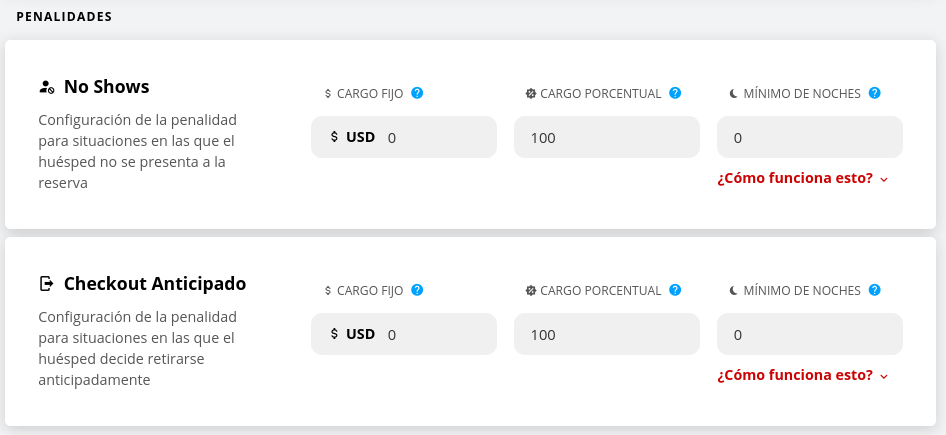Click help icon beside No Shows Cargo Porcentual
Image resolution: width=946 pixels, height=435 pixels.
(x=675, y=93)
